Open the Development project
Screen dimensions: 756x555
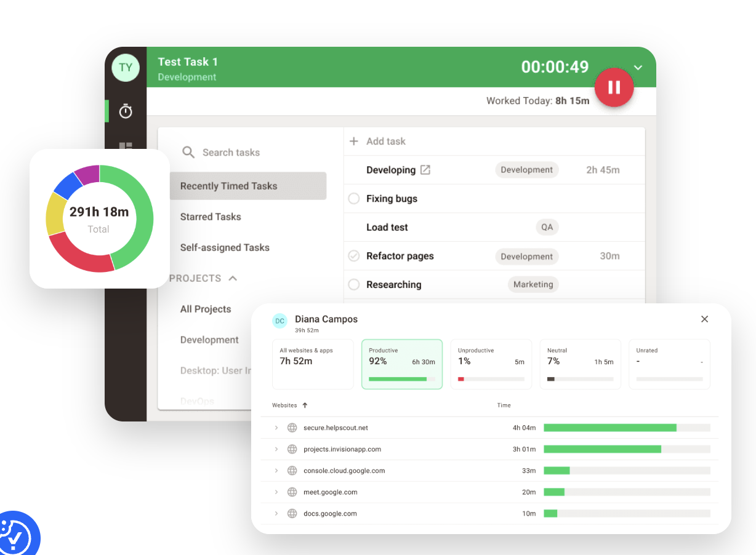209,340
